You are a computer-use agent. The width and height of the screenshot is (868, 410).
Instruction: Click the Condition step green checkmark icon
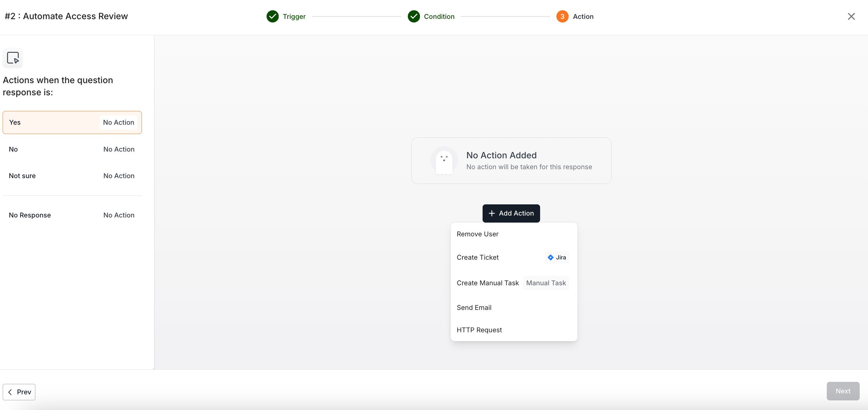point(414,16)
